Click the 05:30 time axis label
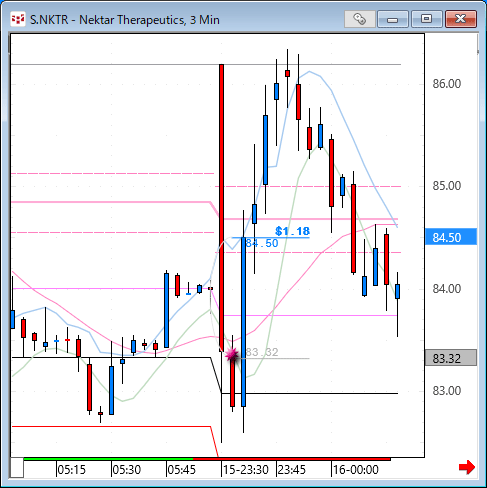 coord(127,470)
